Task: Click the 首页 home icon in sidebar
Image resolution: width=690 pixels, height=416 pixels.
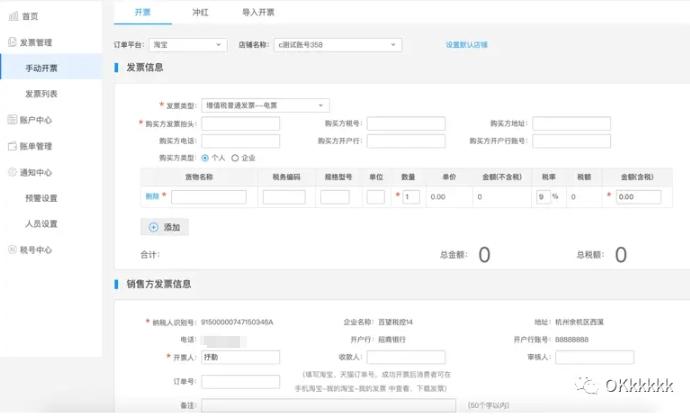Action: (x=14, y=17)
